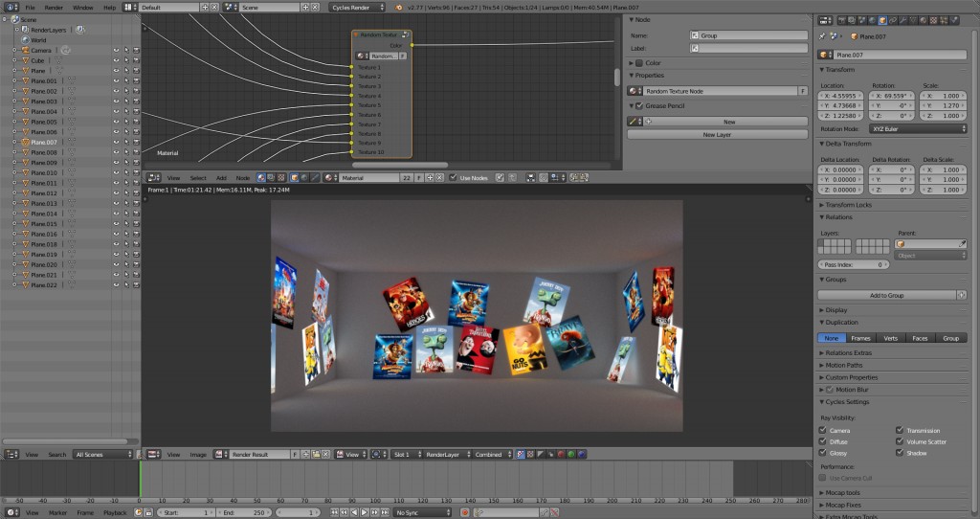Toggle Diffuse ray visibility checkbox
Screen dimensions: 980x519
pos(822,441)
